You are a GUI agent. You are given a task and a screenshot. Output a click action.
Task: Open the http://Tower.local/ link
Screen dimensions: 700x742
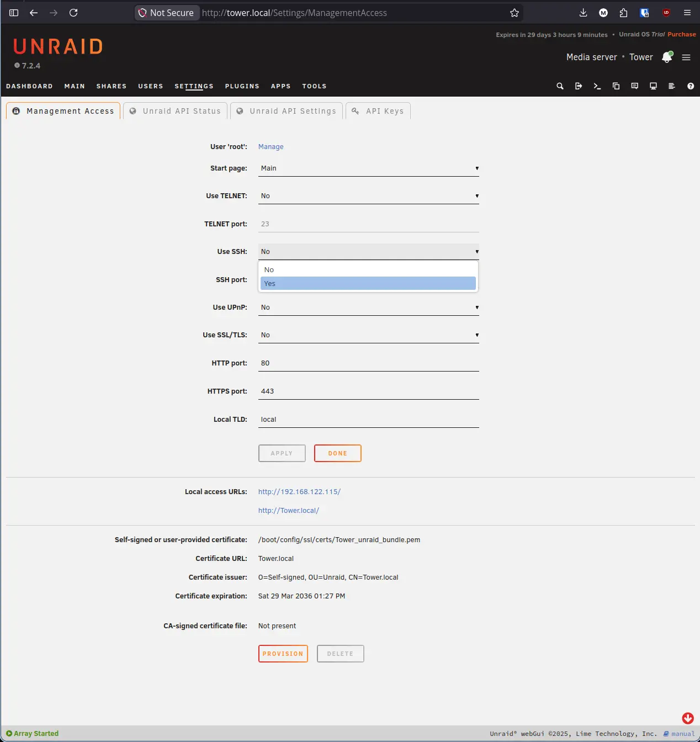pos(289,511)
